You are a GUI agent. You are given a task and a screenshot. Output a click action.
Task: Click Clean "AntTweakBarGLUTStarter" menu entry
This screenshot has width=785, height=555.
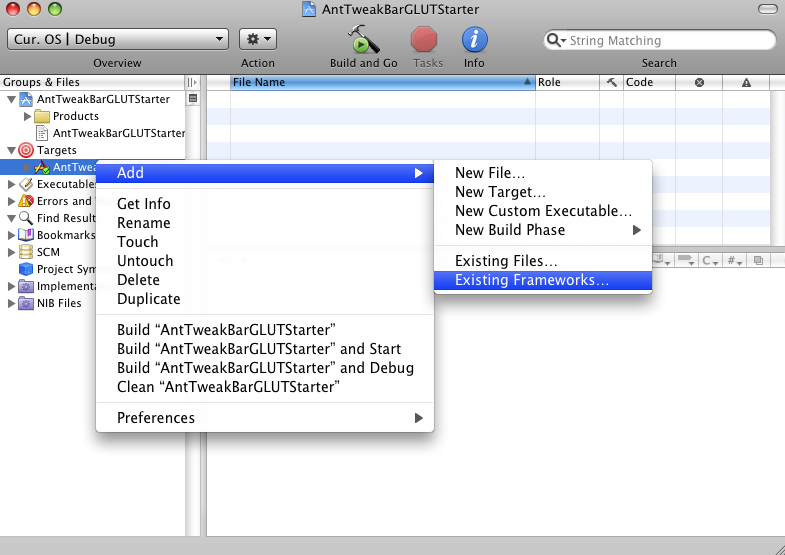pyautogui.click(x=228, y=387)
